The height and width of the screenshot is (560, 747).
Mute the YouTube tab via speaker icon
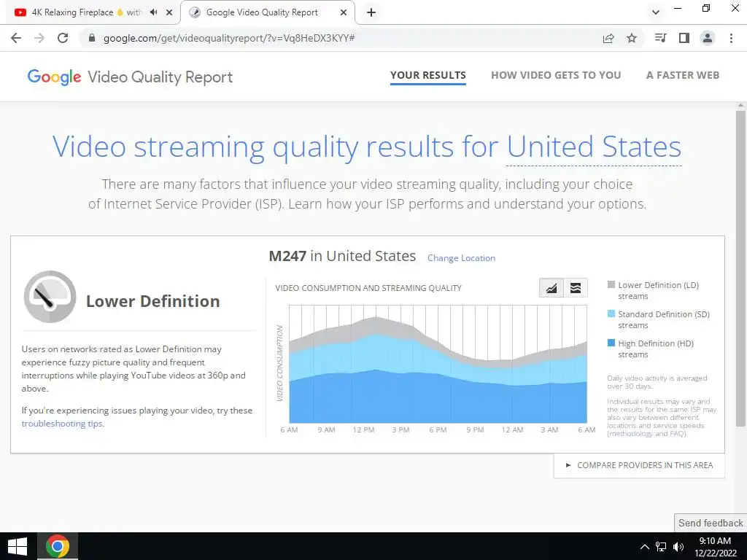(153, 12)
